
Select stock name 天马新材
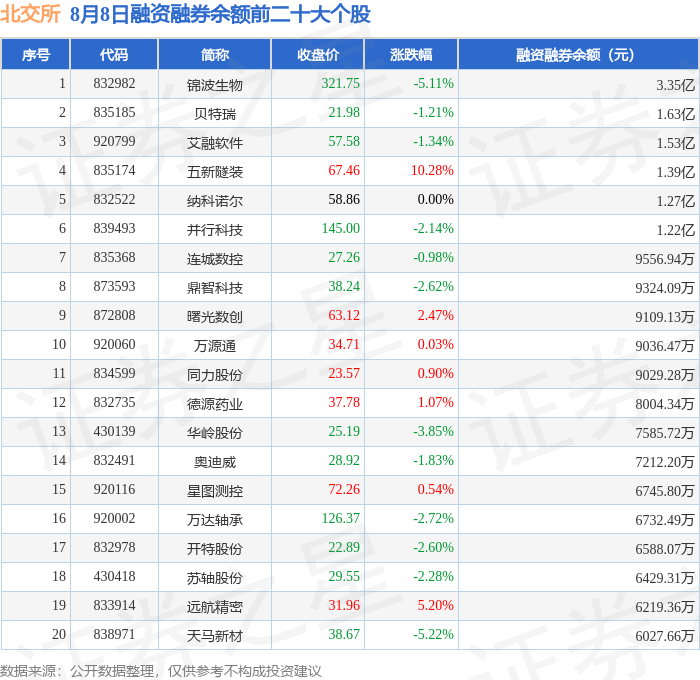(x=215, y=636)
